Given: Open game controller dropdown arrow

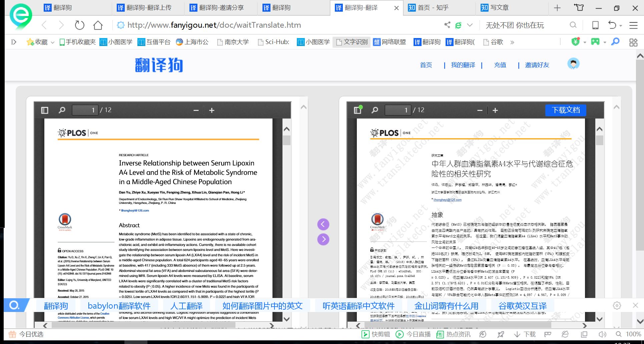Looking at the screenshot, I should (x=605, y=42).
